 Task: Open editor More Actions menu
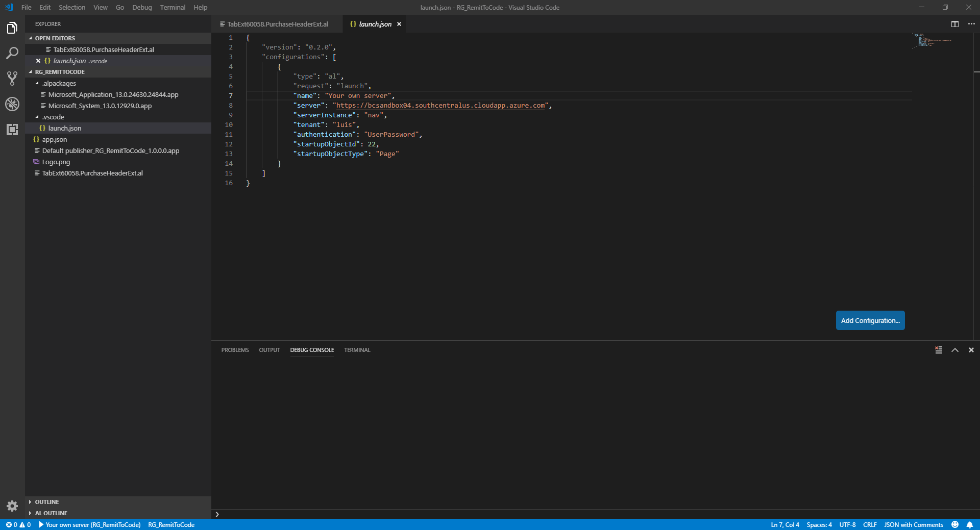coord(971,23)
